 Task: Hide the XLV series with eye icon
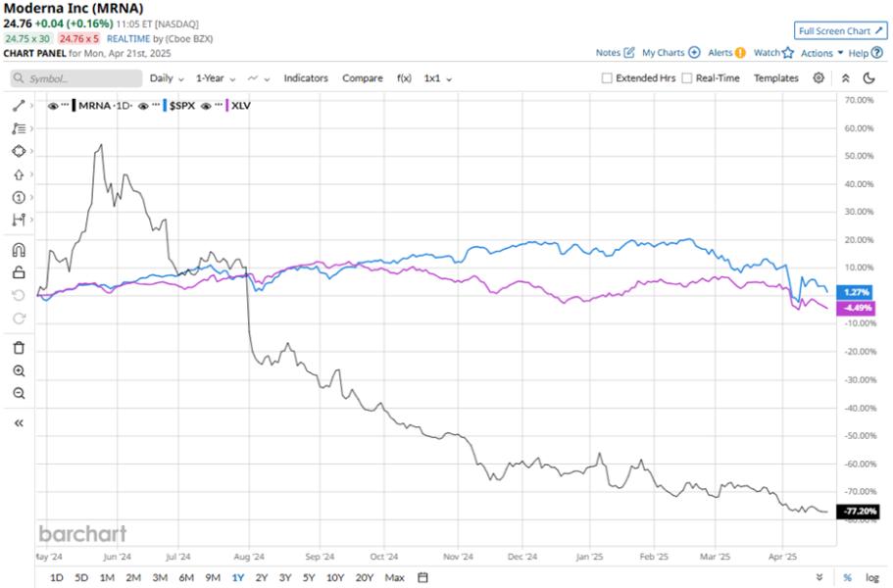(206, 106)
